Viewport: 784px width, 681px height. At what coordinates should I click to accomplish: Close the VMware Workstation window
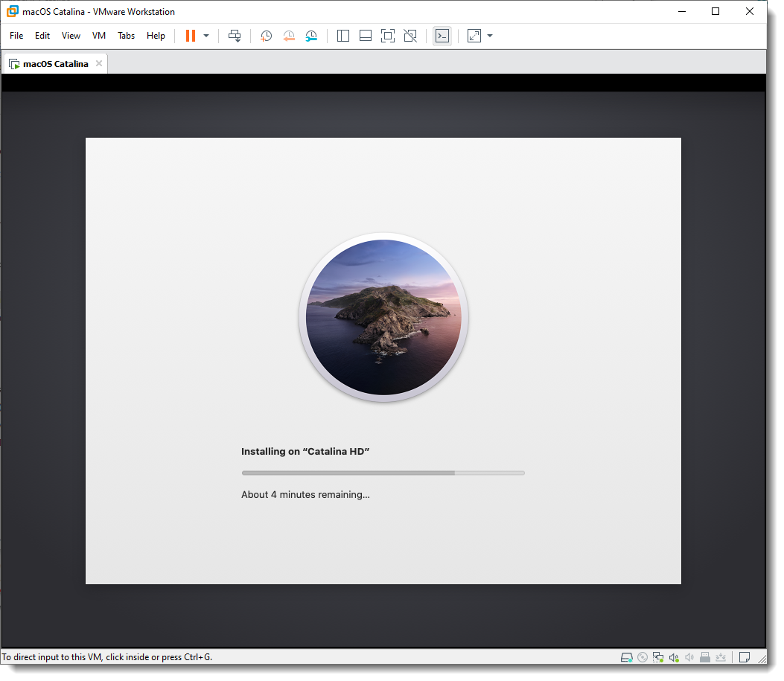(750, 11)
